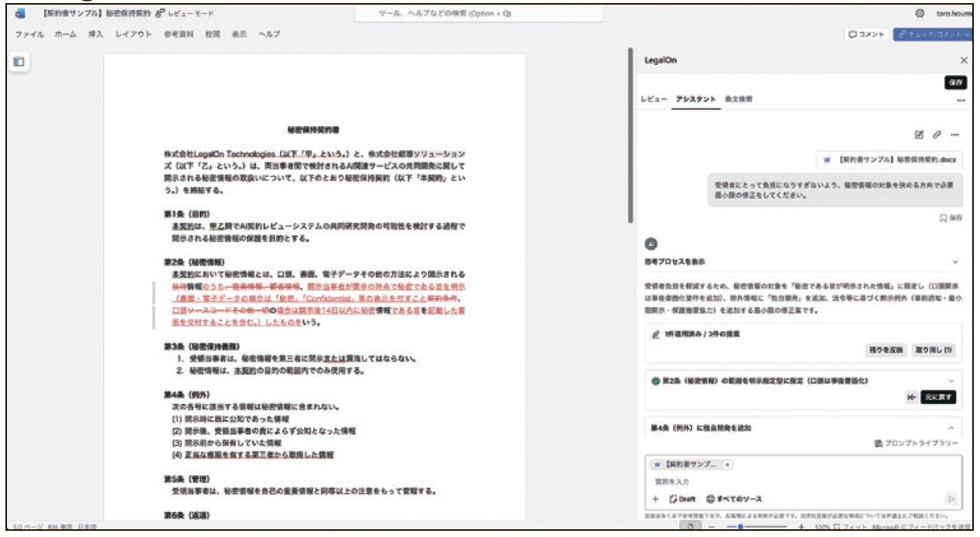Click the account name at top right
The width and height of the screenshot is (980, 537).
point(953,13)
